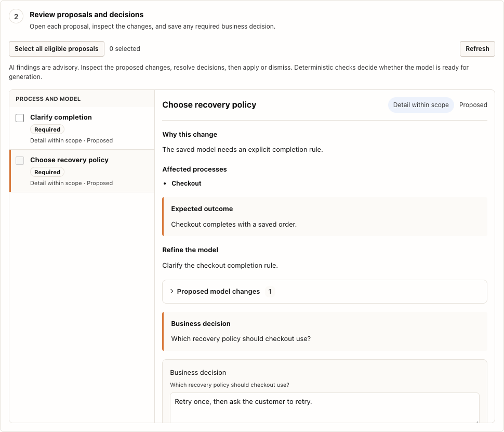The height and width of the screenshot is (432, 504).
Task: Click Select all eligible proposals button
Action: pos(57,49)
